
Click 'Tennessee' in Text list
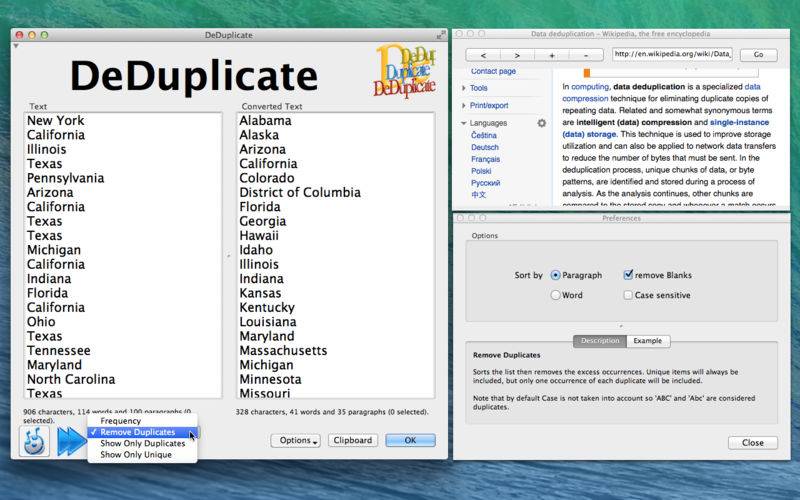pos(59,351)
